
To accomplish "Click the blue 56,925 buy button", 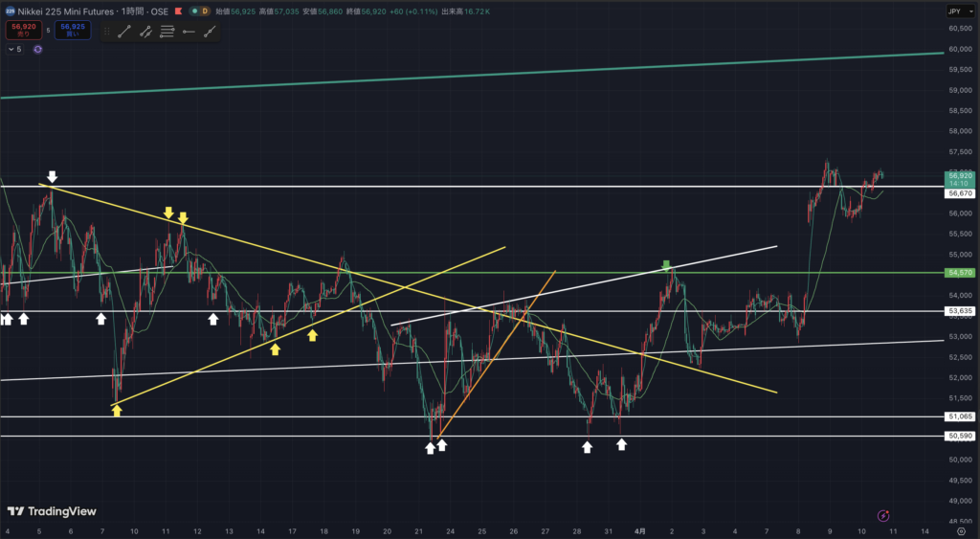I will click(73, 30).
